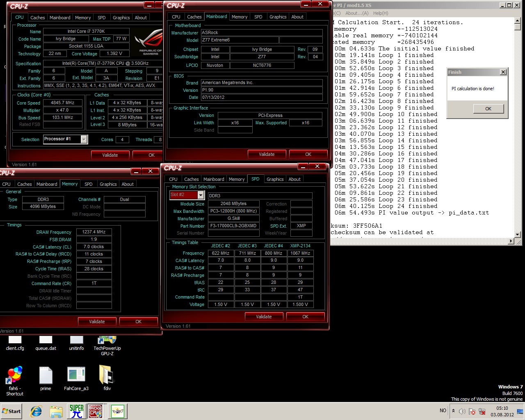The height and width of the screenshot is (420, 525).
Task: Select the DRAM Frequency 1237.4 MHz value
Action: pos(94,232)
